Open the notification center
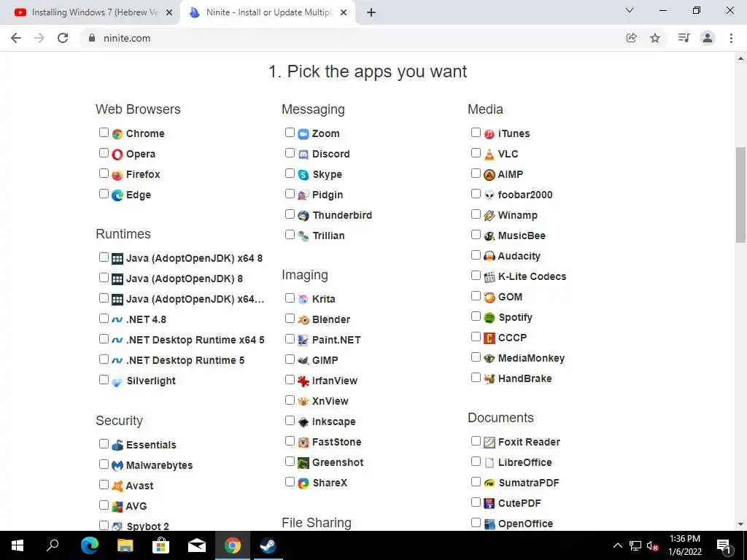This screenshot has width=747, height=560. click(x=724, y=545)
